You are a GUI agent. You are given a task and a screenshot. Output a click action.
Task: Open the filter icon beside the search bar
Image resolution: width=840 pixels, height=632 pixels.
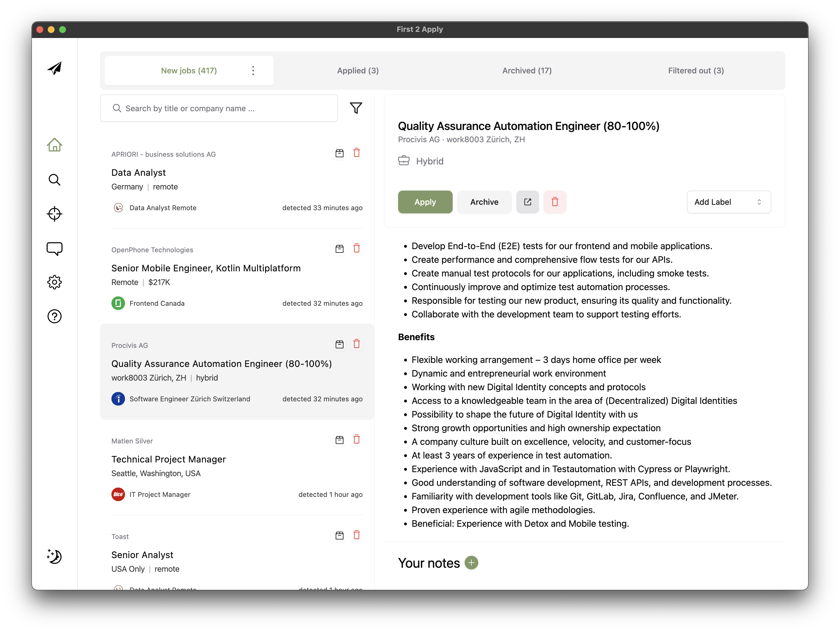point(355,108)
